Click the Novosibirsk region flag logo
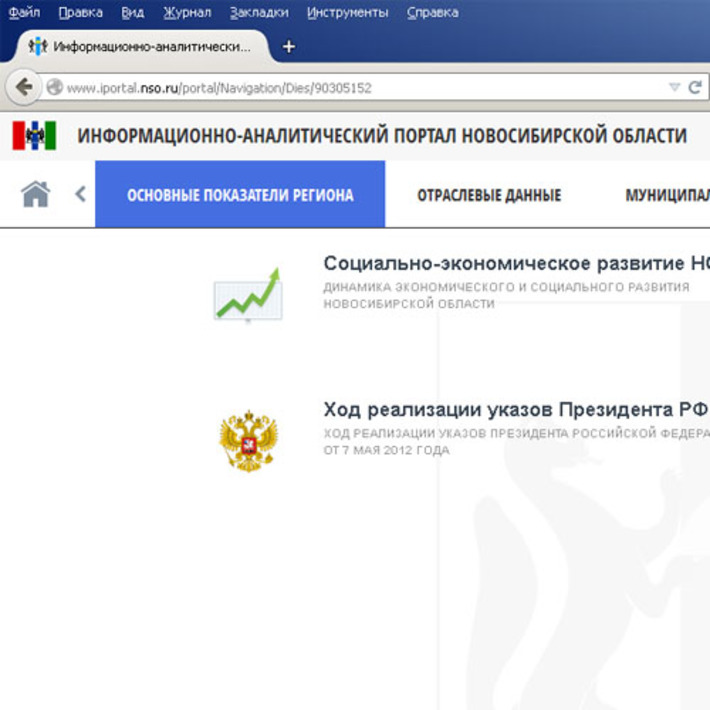This screenshot has width=710, height=710. point(34,135)
